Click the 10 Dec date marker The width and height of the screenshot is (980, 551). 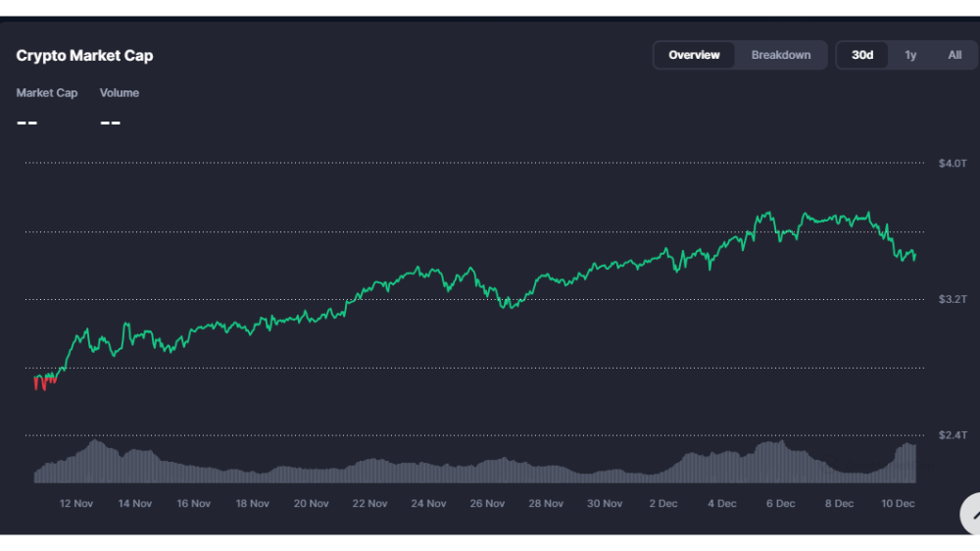click(x=898, y=504)
